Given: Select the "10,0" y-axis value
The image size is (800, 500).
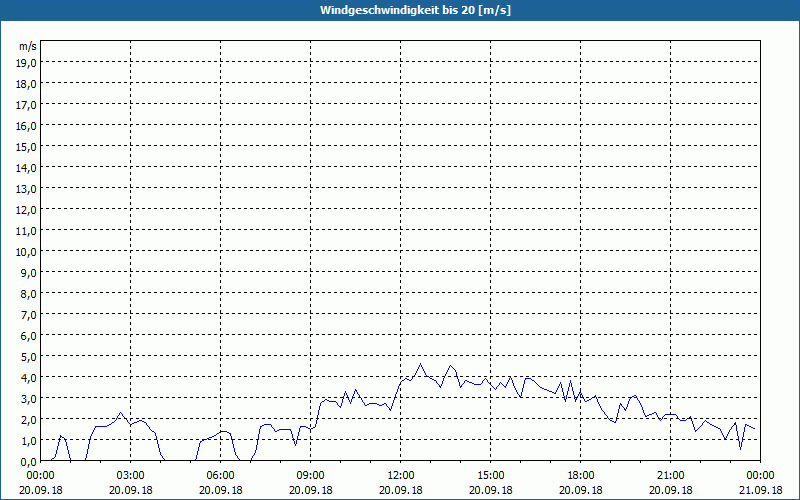Looking at the screenshot, I should 27,252.
